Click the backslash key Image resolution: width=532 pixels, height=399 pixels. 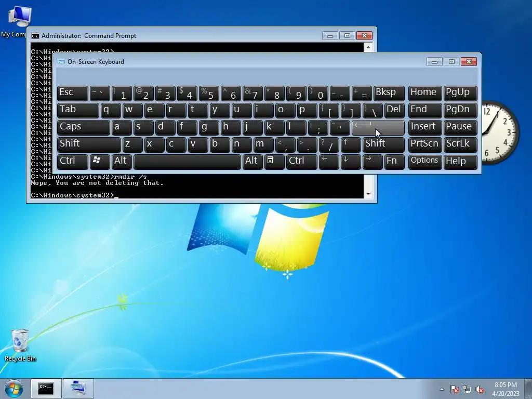point(372,111)
